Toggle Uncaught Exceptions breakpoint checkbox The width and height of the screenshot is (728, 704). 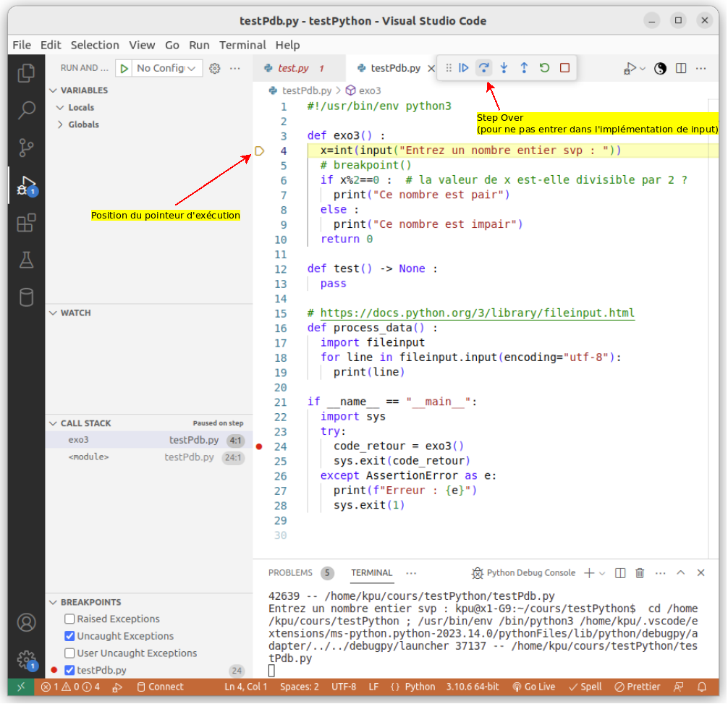coord(69,637)
